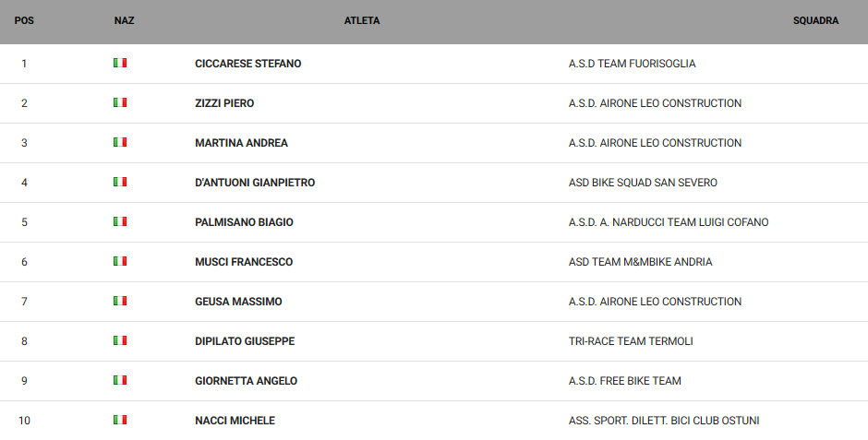Image resolution: width=868 pixels, height=440 pixels.
Task: Select the flag in Musci Francesco's row
Action: click(x=120, y=261)
